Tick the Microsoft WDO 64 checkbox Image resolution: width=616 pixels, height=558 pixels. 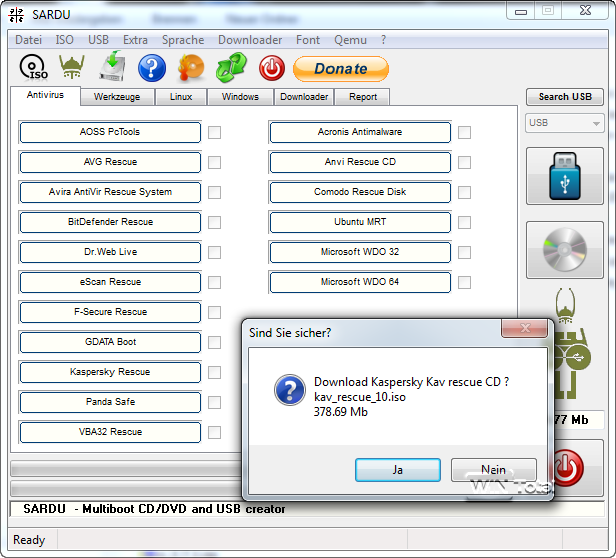point(464,282)
